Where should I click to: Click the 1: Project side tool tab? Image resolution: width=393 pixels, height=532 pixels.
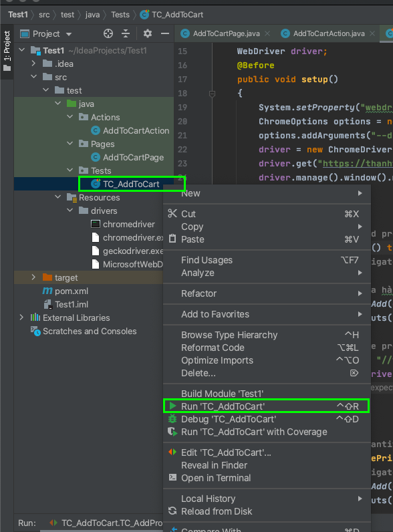point(7,51)
